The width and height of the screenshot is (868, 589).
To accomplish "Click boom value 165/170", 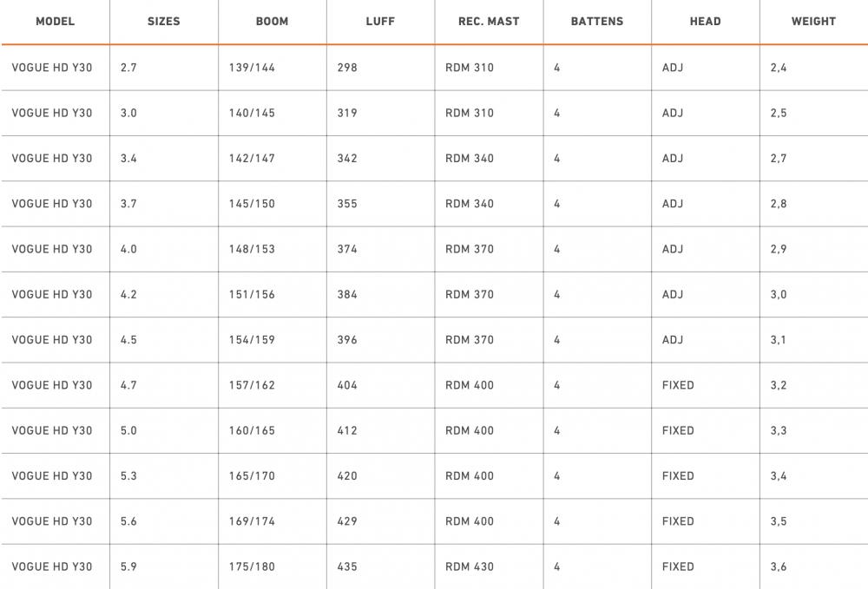I will coord(252,476).
